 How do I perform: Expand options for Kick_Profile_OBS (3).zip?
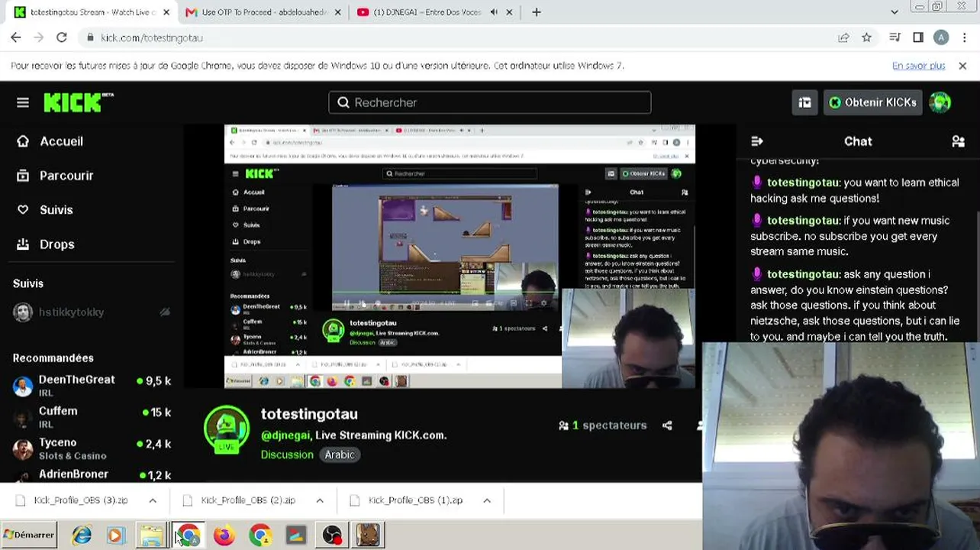[153, 500]
